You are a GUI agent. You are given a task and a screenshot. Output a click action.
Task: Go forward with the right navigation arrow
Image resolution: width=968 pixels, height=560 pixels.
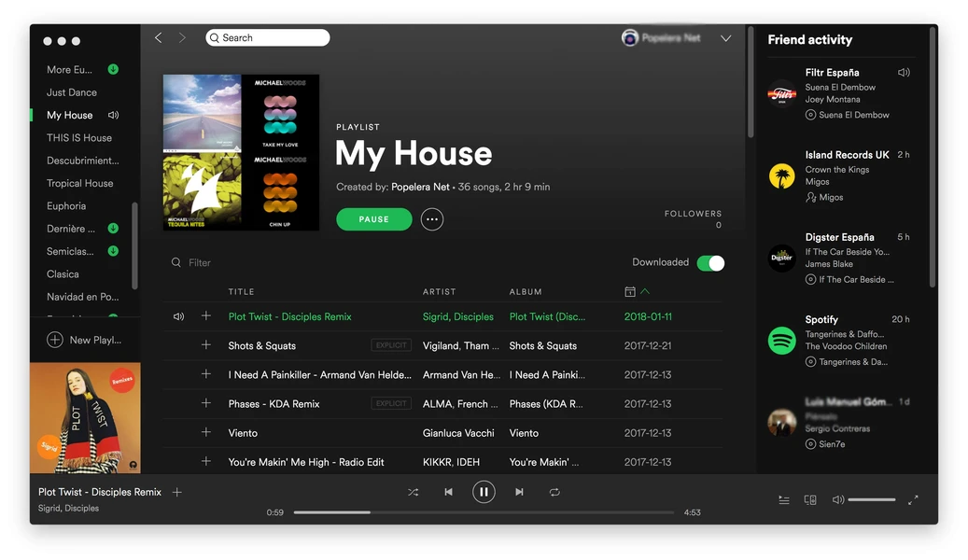pyautogui.click(x=181, y=37)
